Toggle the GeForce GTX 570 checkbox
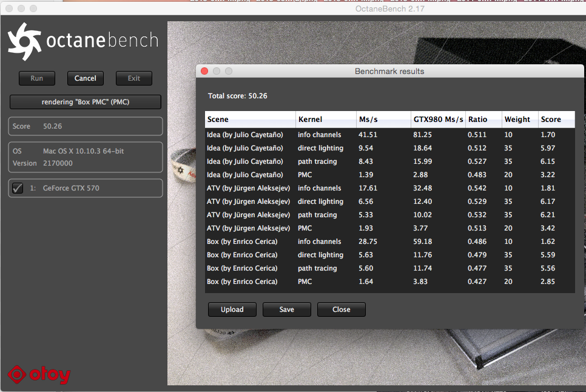Image resolution: width=586 pixels, height=392 pixels. (x=18, y=188)
